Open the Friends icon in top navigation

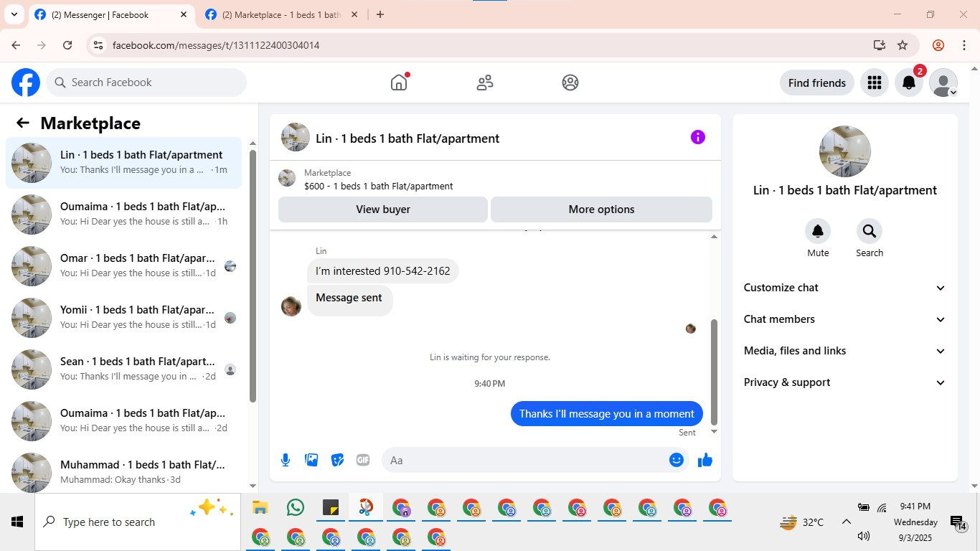[485, 83]
